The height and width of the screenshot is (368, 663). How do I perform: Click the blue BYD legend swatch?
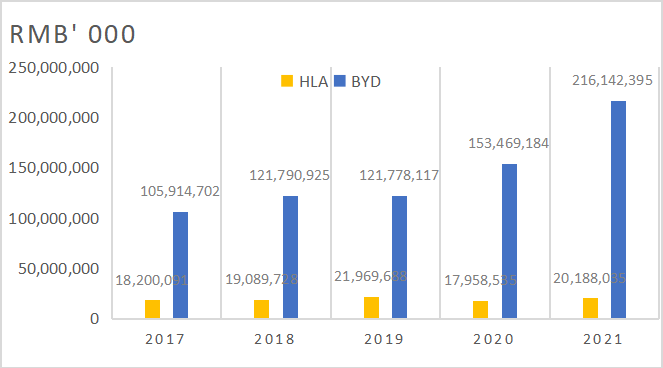tap(340, 81)
